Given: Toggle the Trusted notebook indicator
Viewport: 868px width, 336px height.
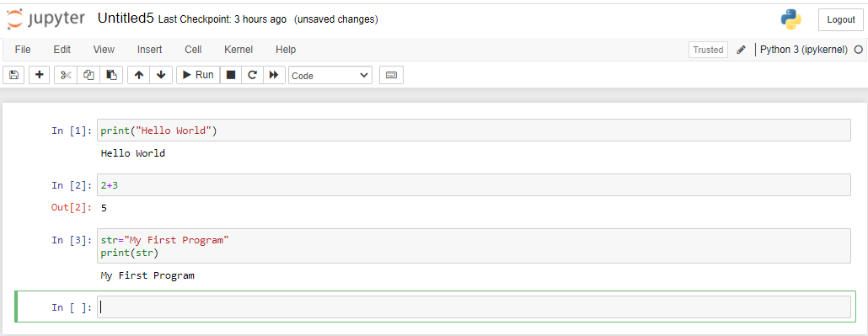Looking at the screenshot, I should click(x=708, y=50).
